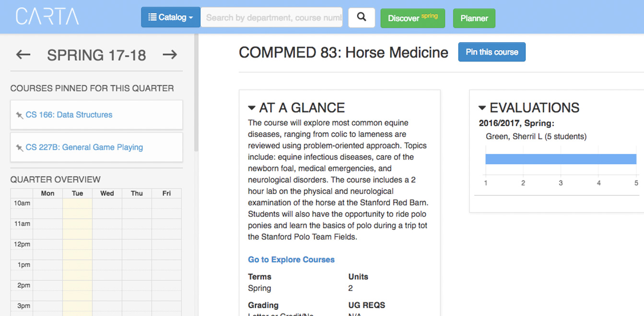Collapse the At a Glance section
This screenshot has width=644, height=316.
point(252,108)
